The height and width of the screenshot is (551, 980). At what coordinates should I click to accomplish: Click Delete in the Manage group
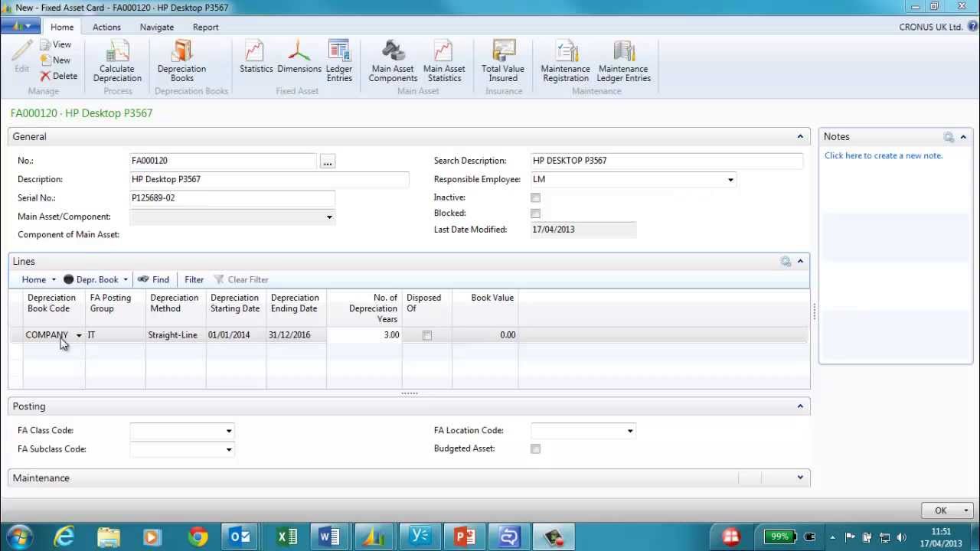59,76
